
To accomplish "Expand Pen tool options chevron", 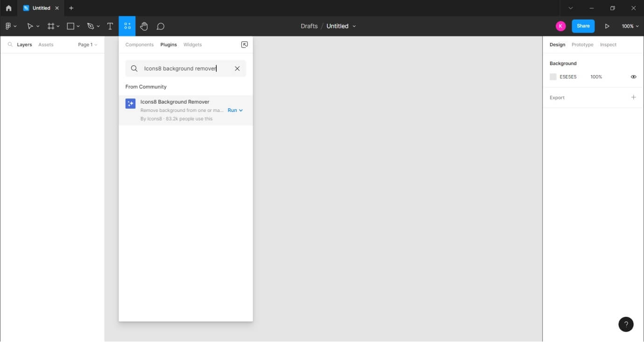I will pos(98,27).
